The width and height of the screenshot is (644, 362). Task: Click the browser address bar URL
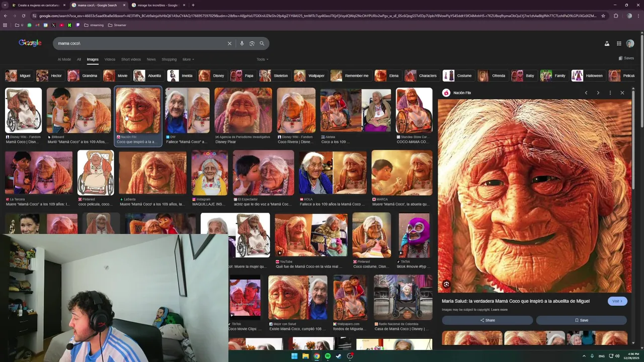(x=317, y=16)
